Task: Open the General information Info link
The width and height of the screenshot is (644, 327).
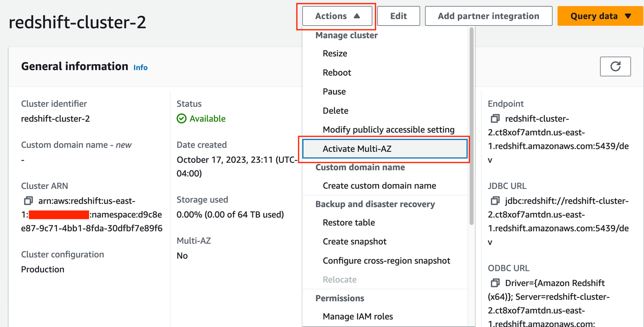Action: coord(140,68)
